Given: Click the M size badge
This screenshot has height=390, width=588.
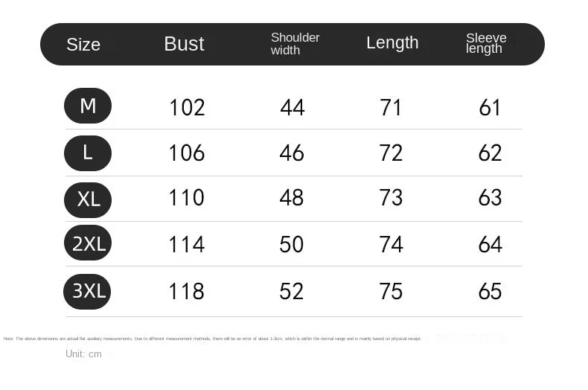Looking at the screenshot, I should (x=88, y=106).
